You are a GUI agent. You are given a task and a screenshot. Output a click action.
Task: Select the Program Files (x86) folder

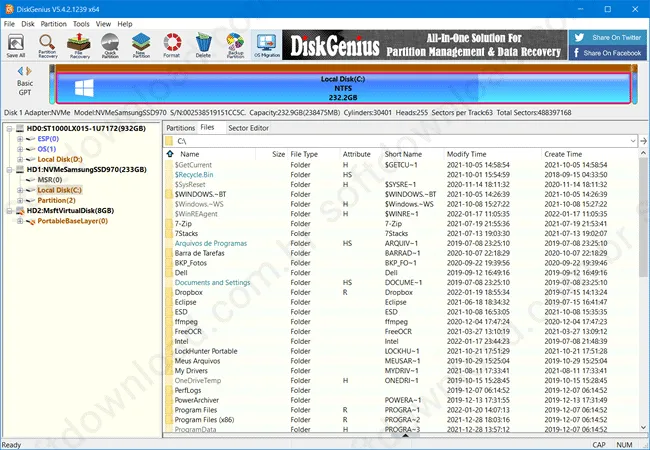(401, 420)
